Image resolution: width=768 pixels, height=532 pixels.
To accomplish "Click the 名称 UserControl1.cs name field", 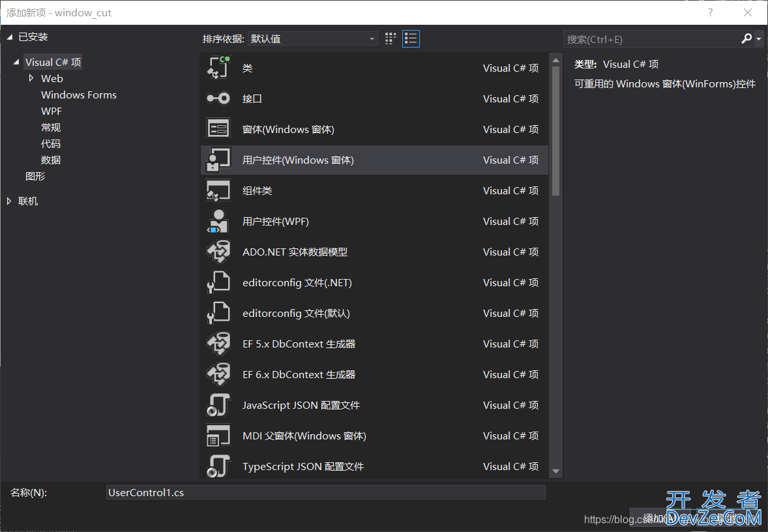I will pos(326,492).
